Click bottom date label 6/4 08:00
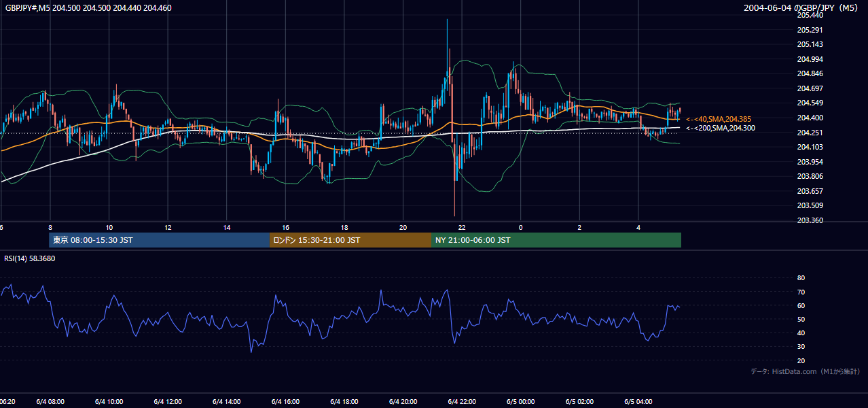This screenshot has width=868, height=408. (50, 402)
